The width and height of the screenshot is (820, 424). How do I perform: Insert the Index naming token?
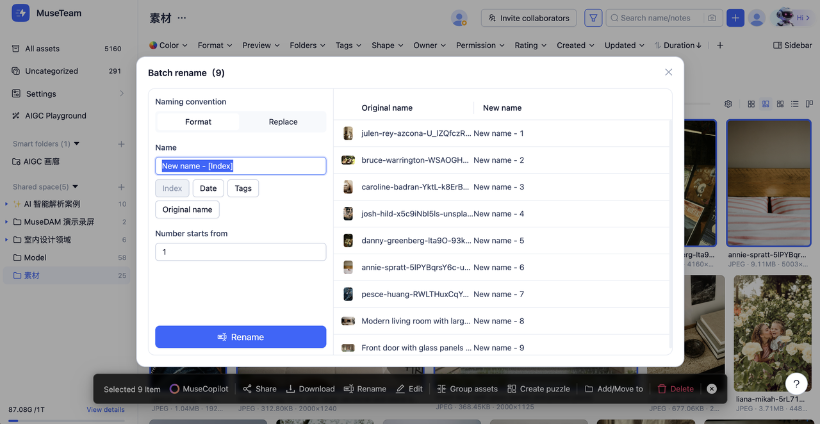pos(172,188)
